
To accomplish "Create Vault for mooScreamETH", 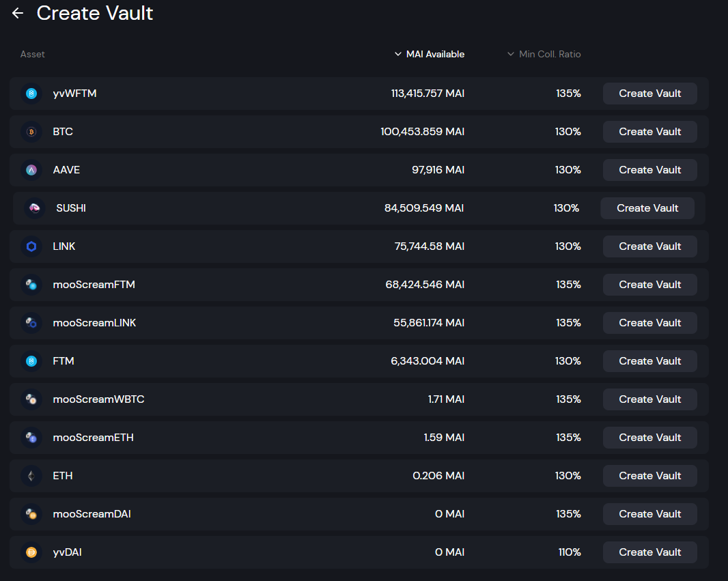I will pyautogui.click(x=649, y=438).
